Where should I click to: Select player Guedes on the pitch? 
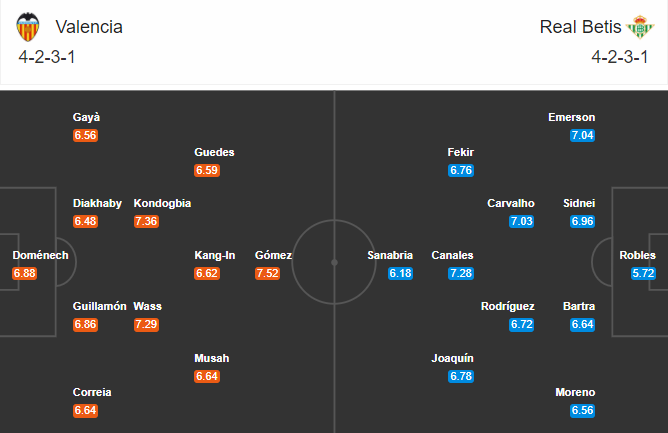click(x=214, y=152)
